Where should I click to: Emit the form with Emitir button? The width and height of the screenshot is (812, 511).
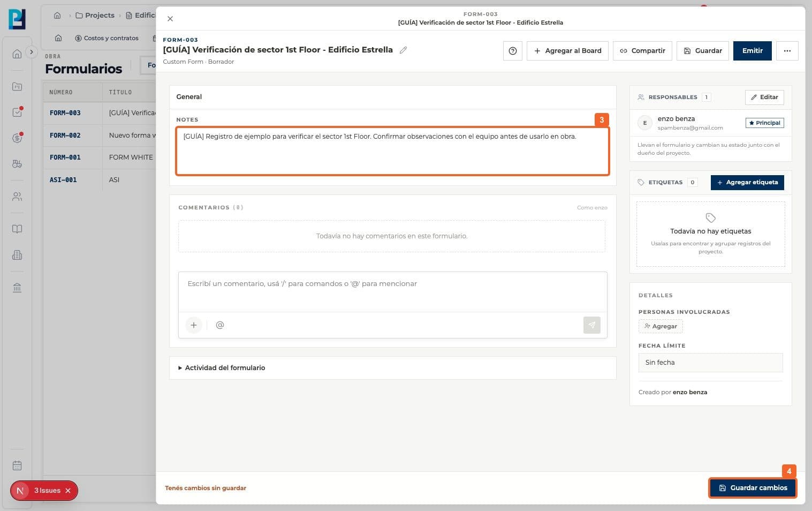pos(753,51)
